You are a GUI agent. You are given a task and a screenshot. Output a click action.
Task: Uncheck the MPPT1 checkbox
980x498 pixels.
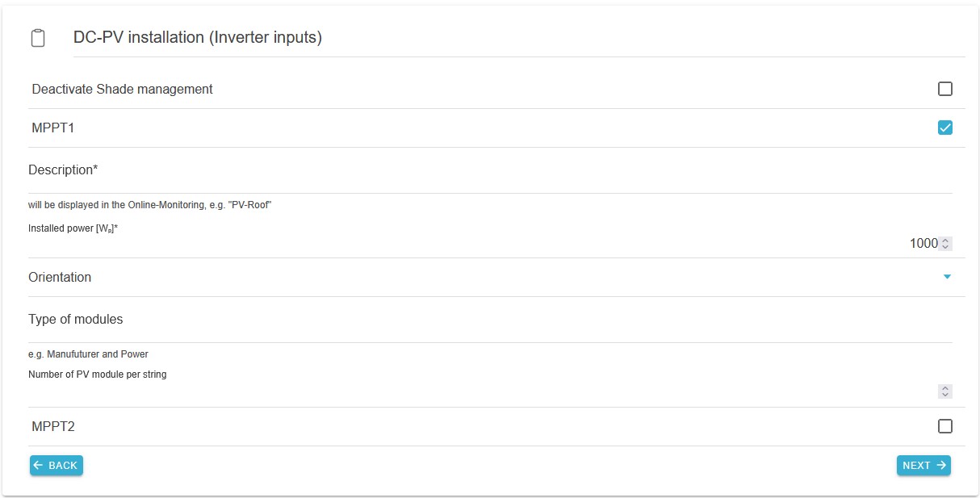pyautogui.click(x=945, y=128)
